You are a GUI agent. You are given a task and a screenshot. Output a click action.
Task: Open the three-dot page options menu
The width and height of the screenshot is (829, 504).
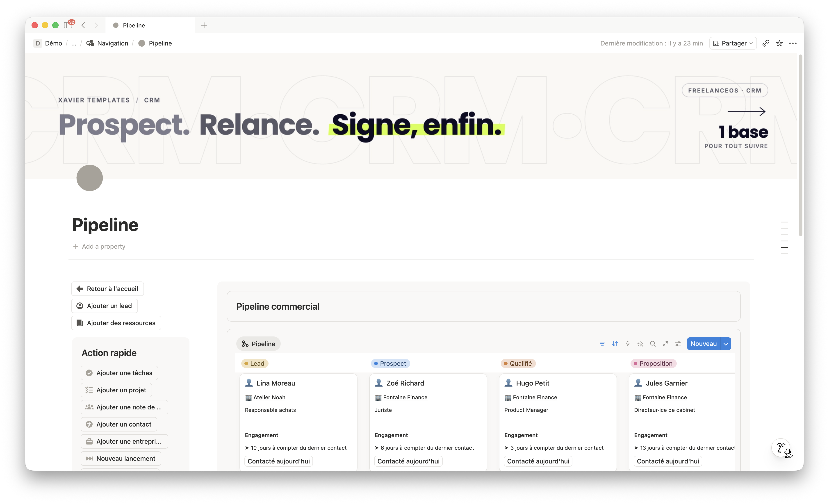coord(793,43)
